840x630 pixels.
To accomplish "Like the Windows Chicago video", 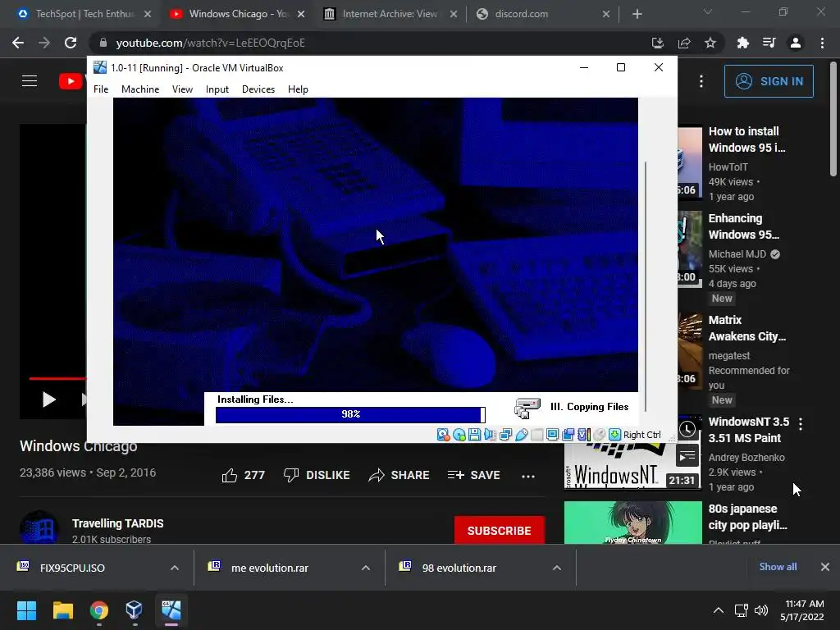I will tap(243, 475).
